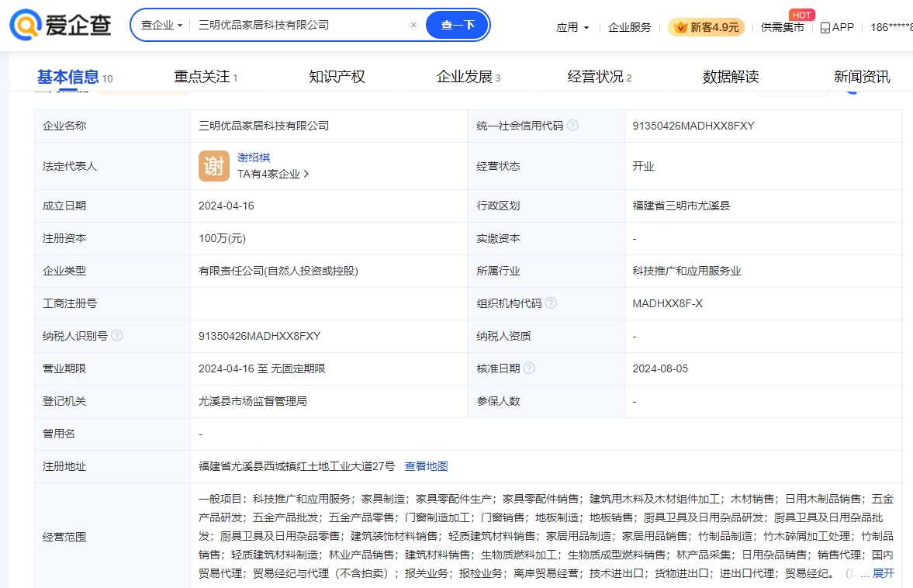Open 谢绍棋 legal representative profile
Image resolution: width=913 pixels, height=588 pixels.
pos(254,157)
